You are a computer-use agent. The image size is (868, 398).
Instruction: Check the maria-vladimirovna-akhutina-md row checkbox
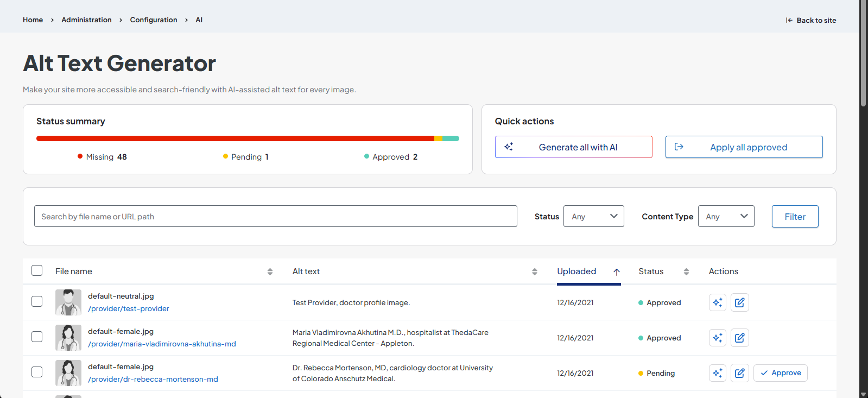(37, 337)
